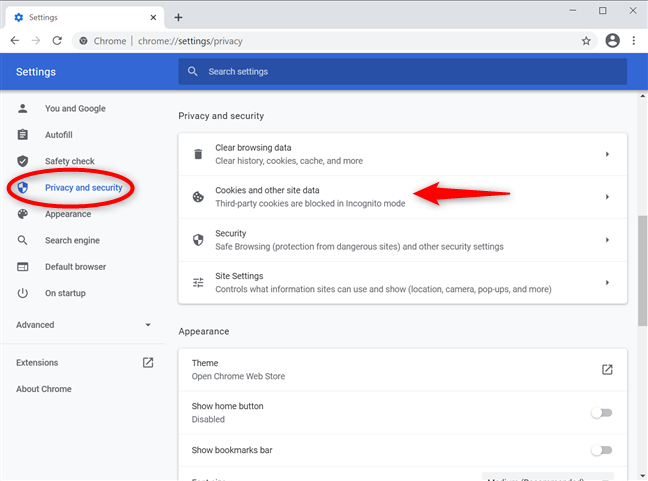Click the Safety check shield icon
The height and width of the screenshot is (481, 648).
coord(23,161)
